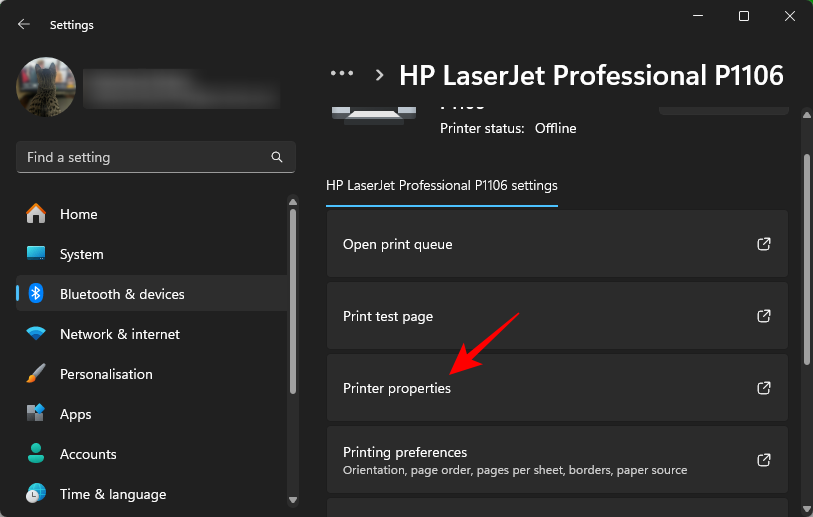813x517 pixels.
Task: Click the System monitor icon
Action: click(36, 254)
